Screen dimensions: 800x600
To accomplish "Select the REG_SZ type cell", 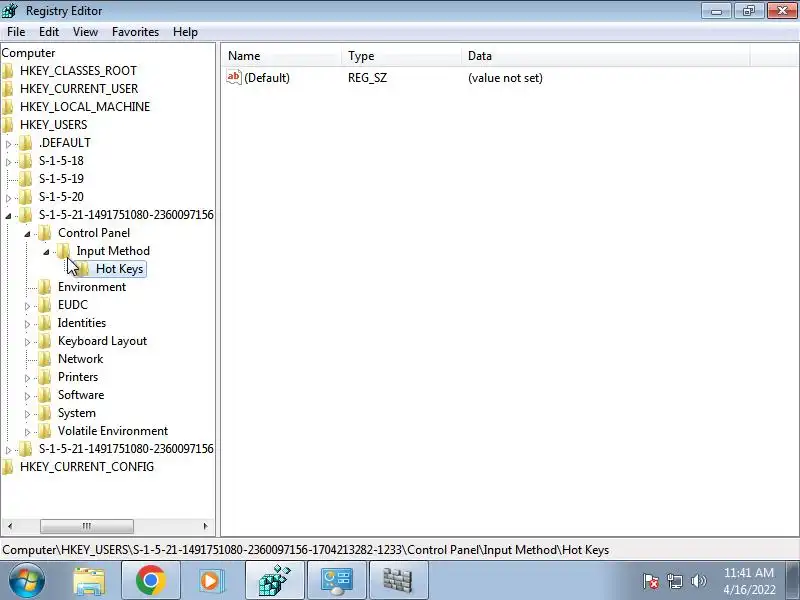I will [367, 78].
